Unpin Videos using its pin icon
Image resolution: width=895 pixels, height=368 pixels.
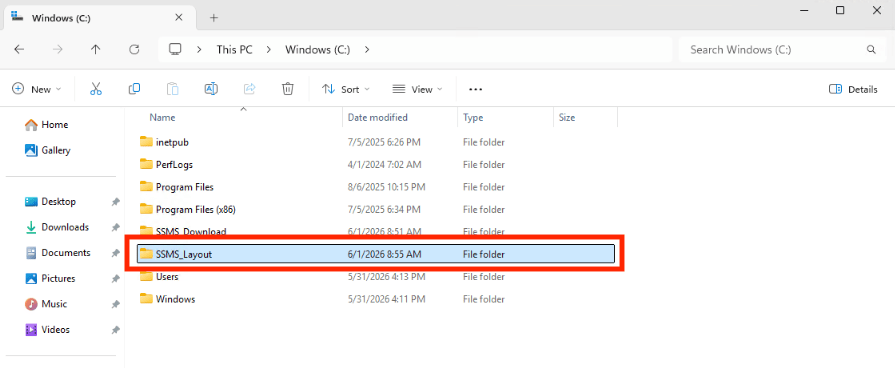pyautogui.click(x=115, y=330)
